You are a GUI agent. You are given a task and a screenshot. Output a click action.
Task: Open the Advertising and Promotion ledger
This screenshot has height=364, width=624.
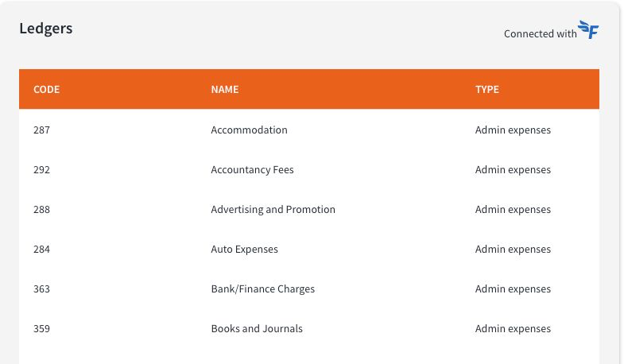(273, 209)
